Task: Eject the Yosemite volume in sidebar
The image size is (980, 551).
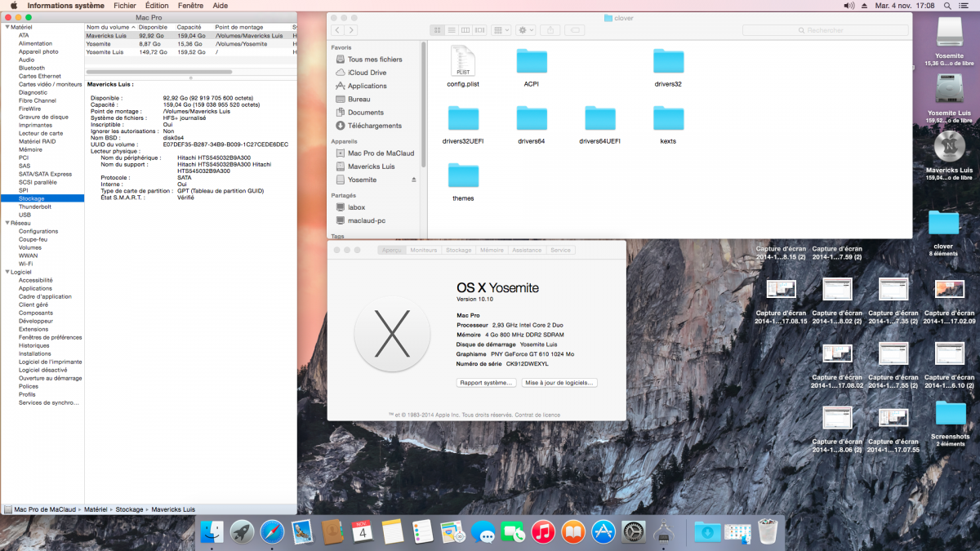Action: click(x=413, y=180)
